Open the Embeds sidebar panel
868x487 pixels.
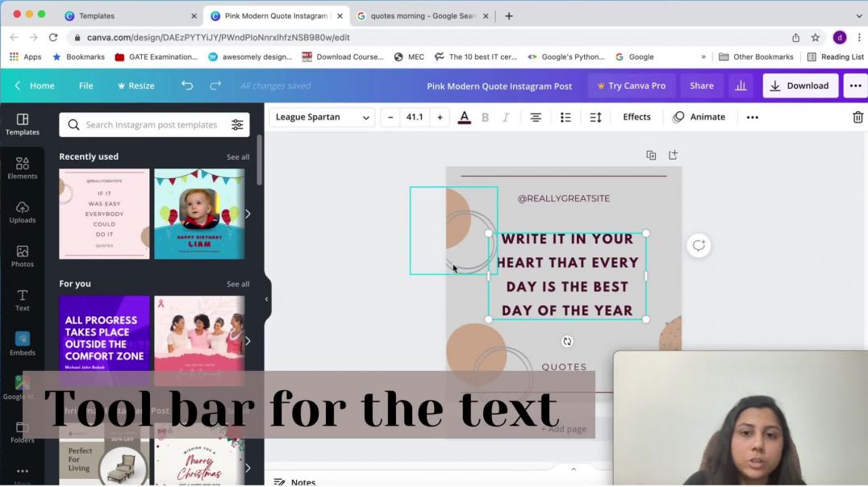(x=22, y=344)
